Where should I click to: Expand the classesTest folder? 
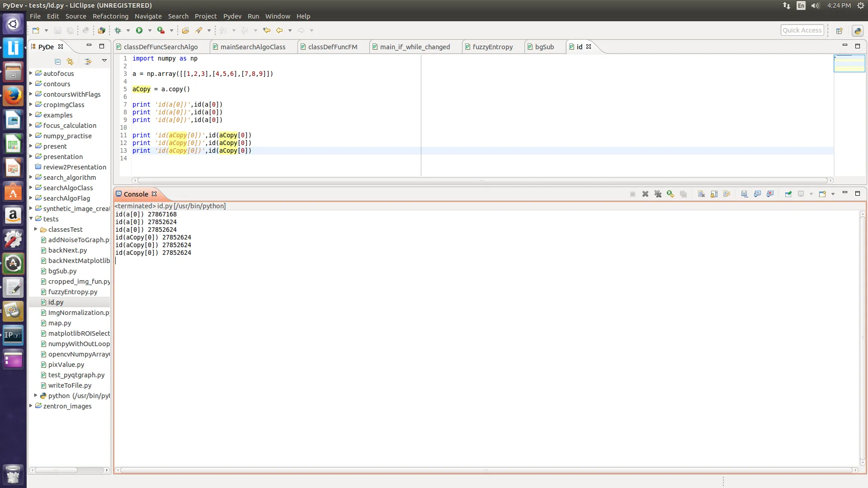[x=36, y=229]
